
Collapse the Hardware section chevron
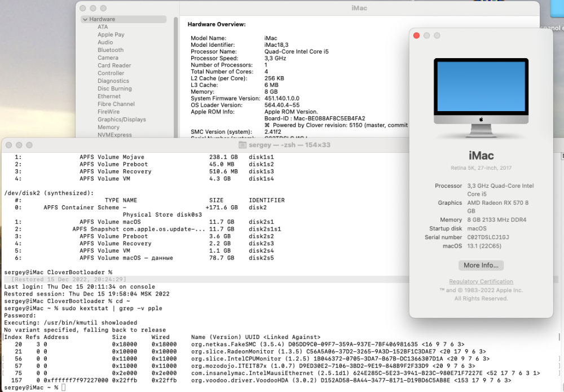pos(85,19)
